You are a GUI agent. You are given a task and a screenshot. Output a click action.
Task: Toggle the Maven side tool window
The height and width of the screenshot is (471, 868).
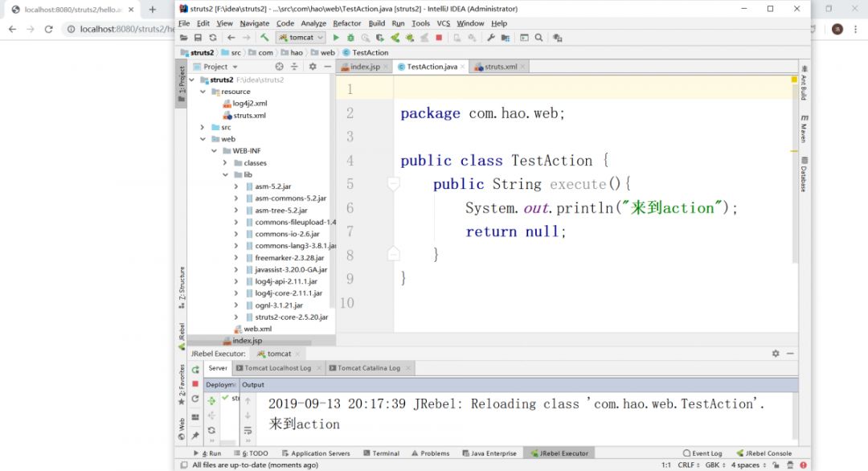(804, 129)
